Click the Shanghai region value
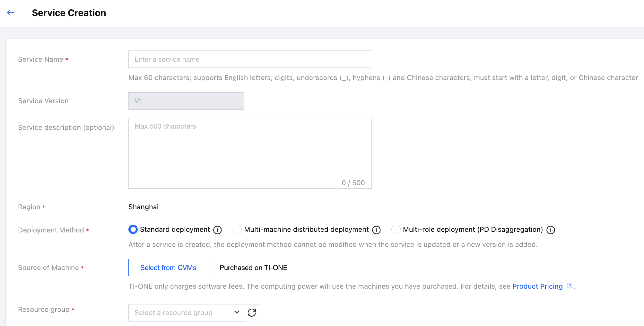644x326 pixels. coord(144,207)
